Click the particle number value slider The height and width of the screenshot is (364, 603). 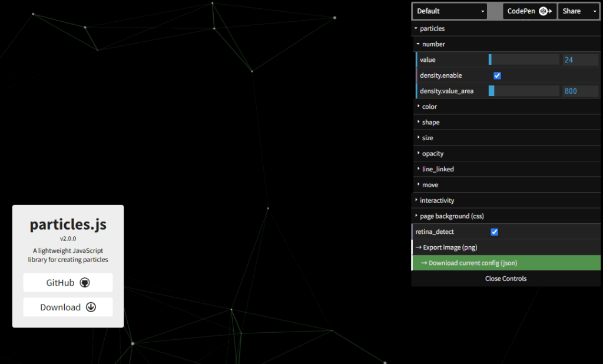pos(524,59)
